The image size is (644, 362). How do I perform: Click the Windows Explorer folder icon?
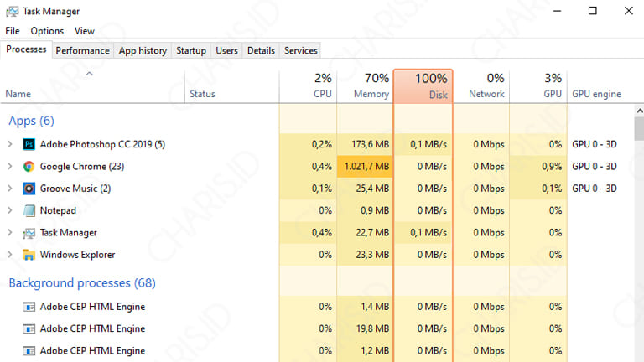click(29, 255)
